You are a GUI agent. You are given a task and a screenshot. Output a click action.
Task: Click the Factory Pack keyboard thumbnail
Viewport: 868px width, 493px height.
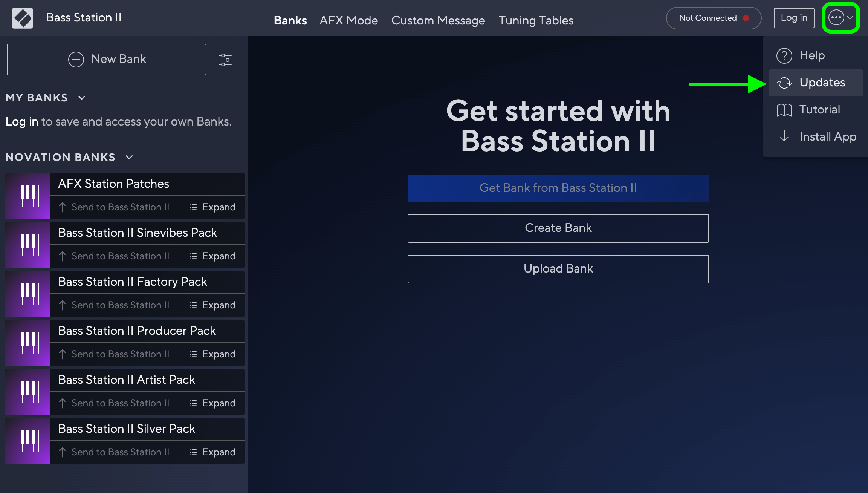pyautogui.click(x=28, y=294)
